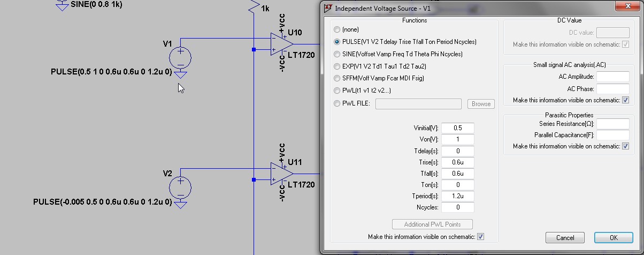
Task: Select the PWL(t1 v1 t2 v2...) option
Action: (336, 91)
